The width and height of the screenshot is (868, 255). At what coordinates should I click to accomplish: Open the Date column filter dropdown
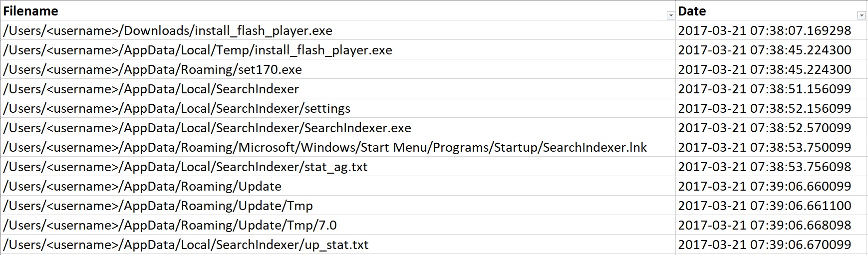(x=862, y=16)
